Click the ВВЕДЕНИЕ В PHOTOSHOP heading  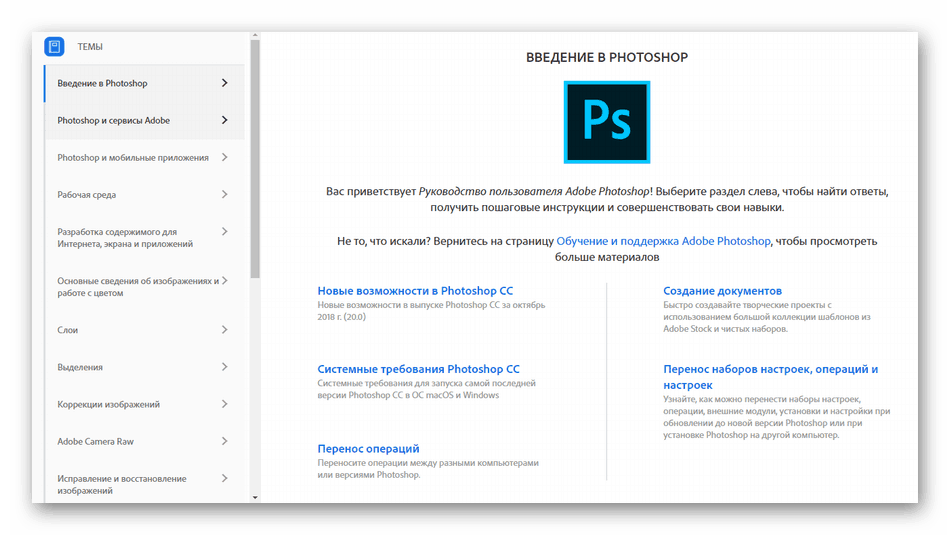click(x=606, y=57)
